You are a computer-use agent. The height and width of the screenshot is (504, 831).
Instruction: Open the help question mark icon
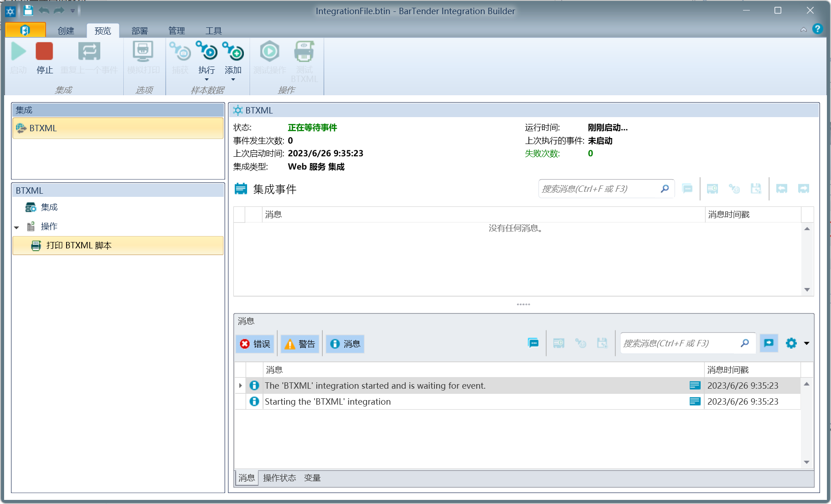[817, 29]
